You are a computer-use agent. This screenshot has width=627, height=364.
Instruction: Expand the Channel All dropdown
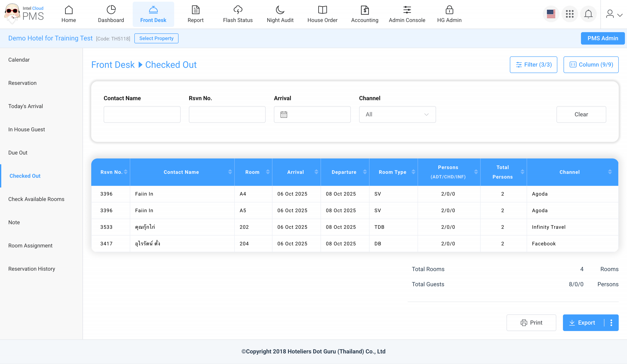(397, 114)
